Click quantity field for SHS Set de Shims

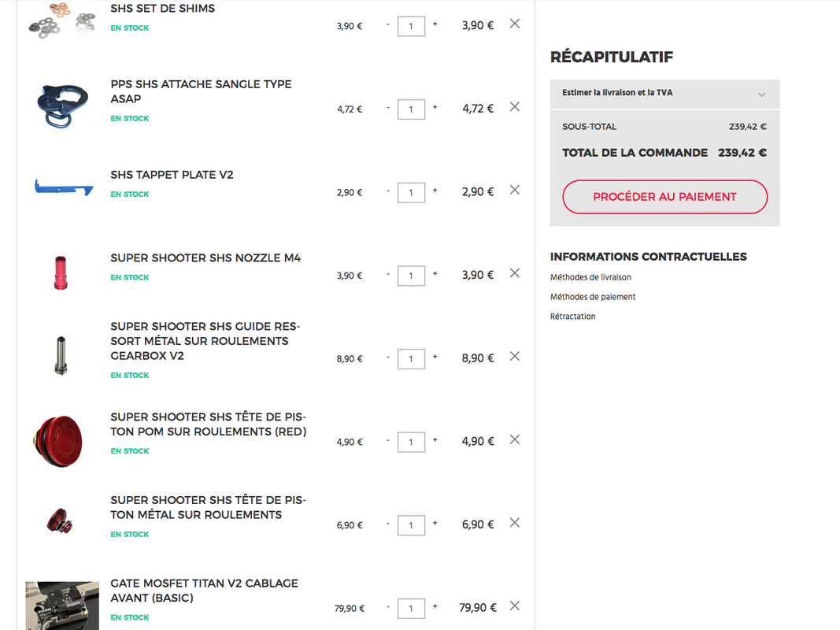(x=411, y=26)
